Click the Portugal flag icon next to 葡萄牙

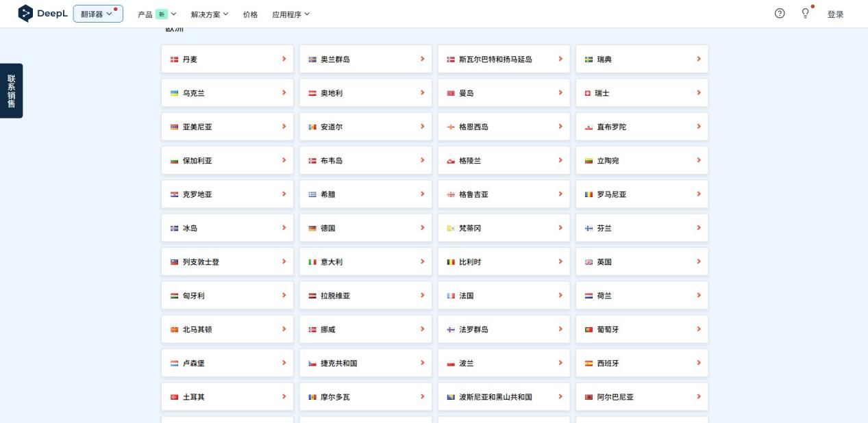pyautogui.click(x=588, y=330)
